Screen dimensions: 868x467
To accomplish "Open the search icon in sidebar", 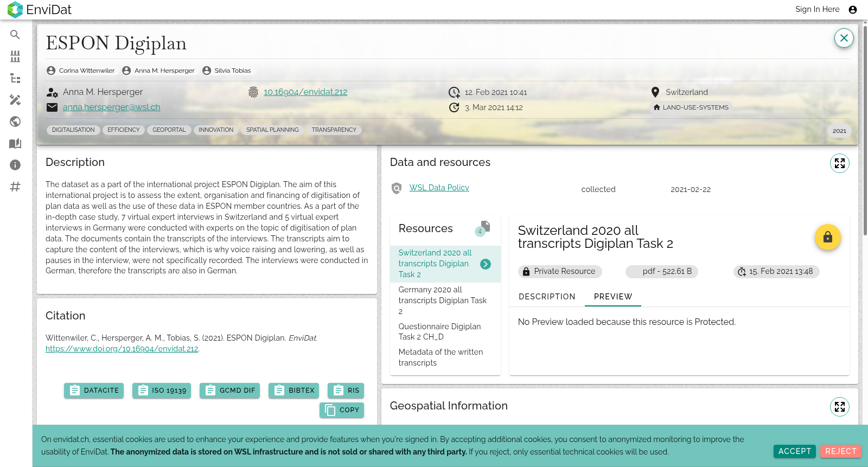I will click(15, 35).
